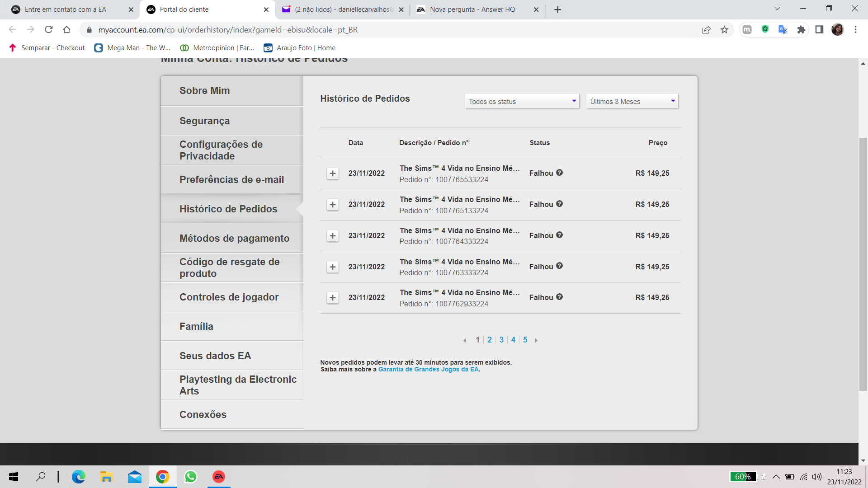The height and width of the screenshot is (488, 868).
Task: Click next page arrow in pagination
Action: click(x=537, y=340)
